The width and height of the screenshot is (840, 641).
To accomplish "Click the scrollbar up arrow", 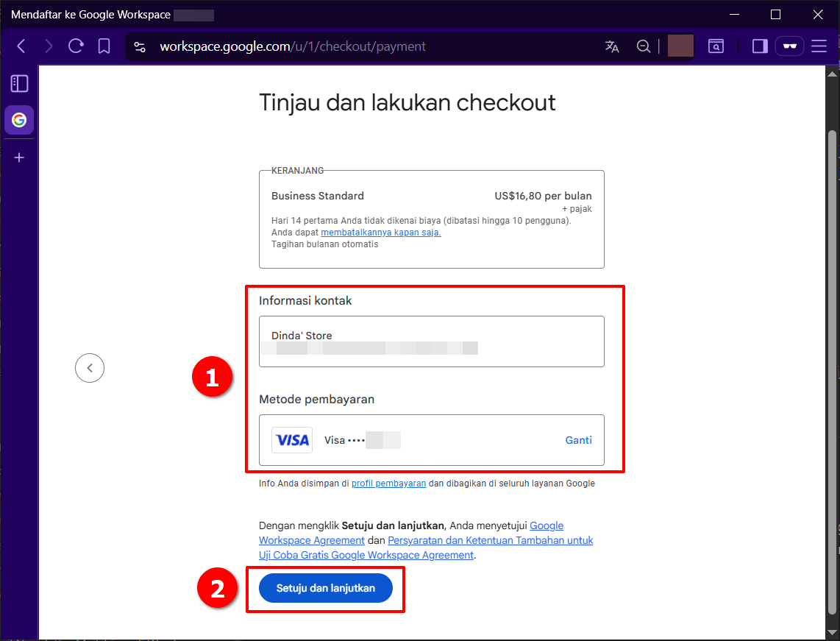I will (833, 74).
